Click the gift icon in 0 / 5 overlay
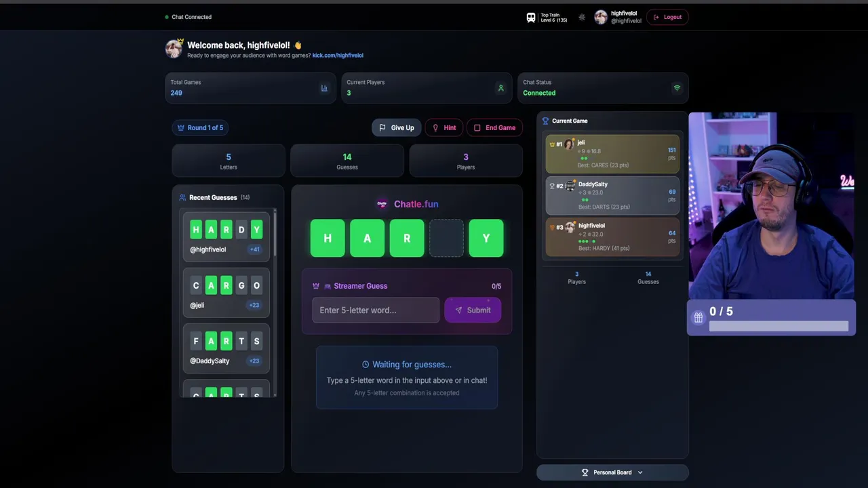Image resolution: width=868 pixels, height=488 pixels. point(698,318)
